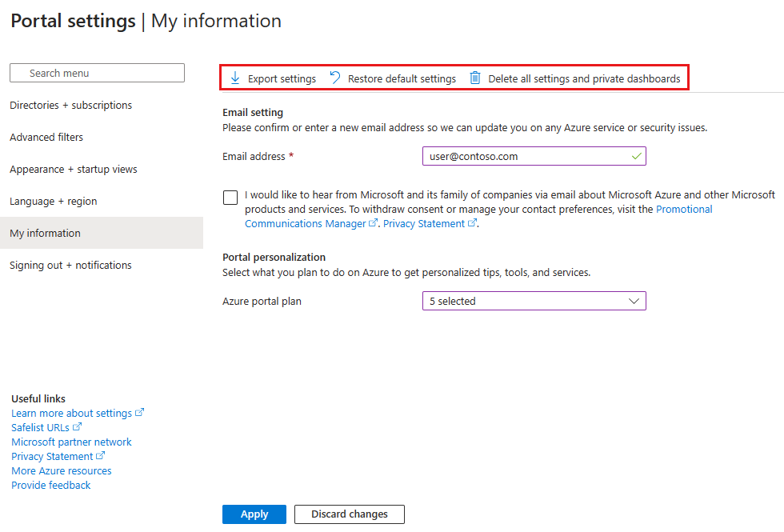Image resolution: width=784 pixels, height=532 pixels.
Task: Go to Appearance + startup views
Action: click(74, 169)
